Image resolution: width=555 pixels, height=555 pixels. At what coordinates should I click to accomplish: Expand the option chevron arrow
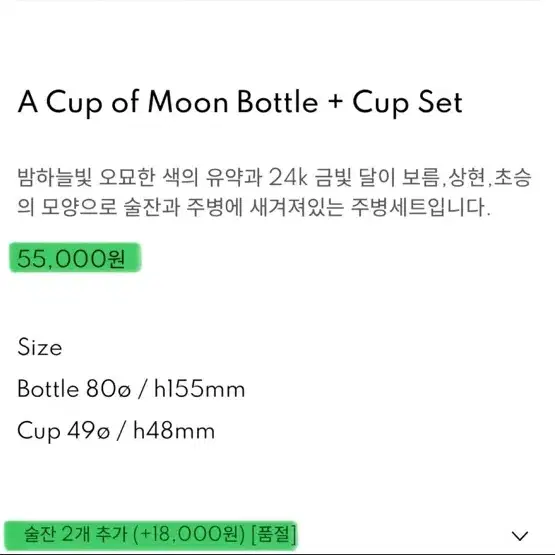(520, 536)
